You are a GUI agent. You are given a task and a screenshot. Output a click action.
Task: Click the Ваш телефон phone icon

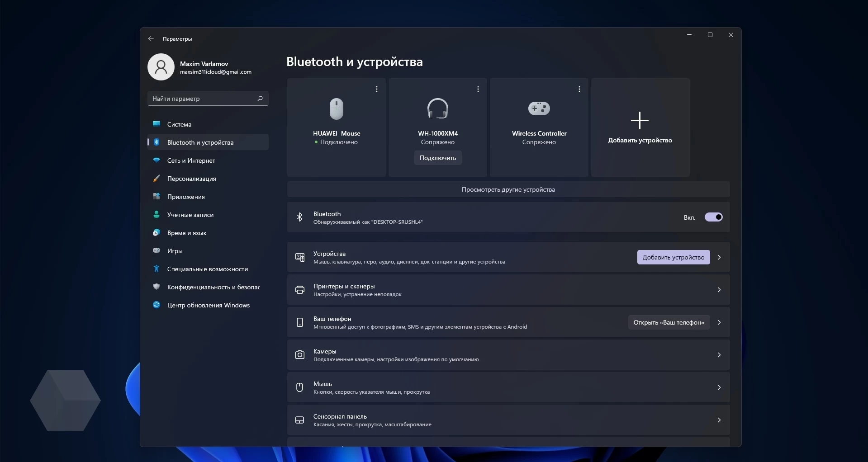(300, 322)
